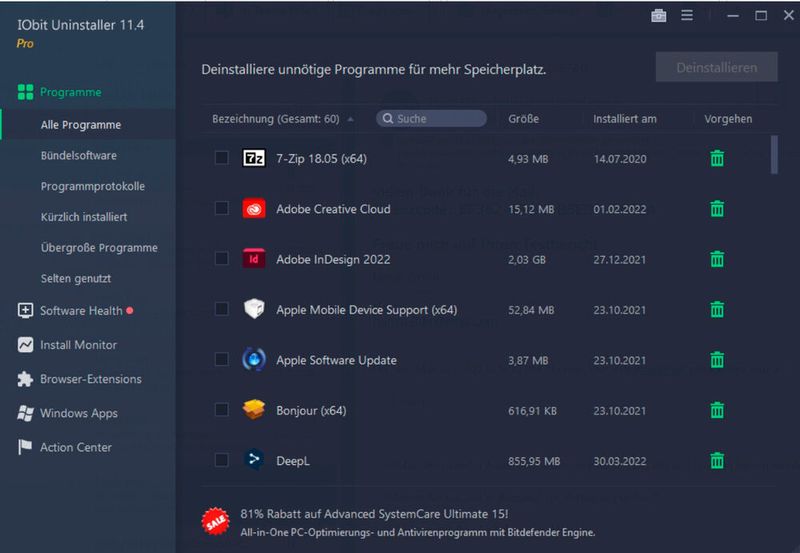Click the Software Health plus-monitor icon
800x553 pixels.
click(x=26, y=311)
